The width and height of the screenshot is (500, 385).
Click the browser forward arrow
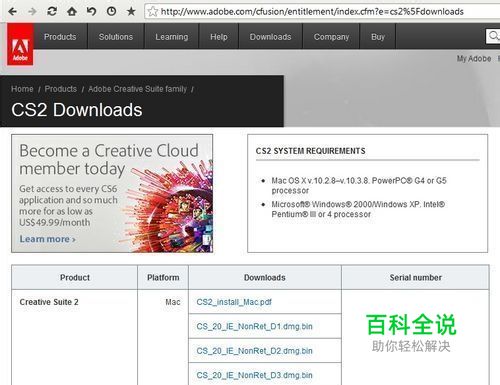click(32, 12)
